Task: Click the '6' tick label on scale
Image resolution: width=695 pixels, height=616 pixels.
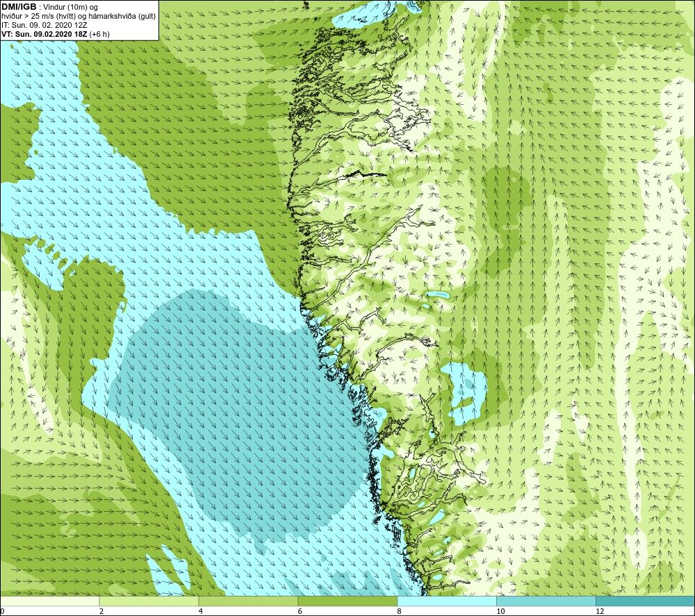Action: pos(300,611)
